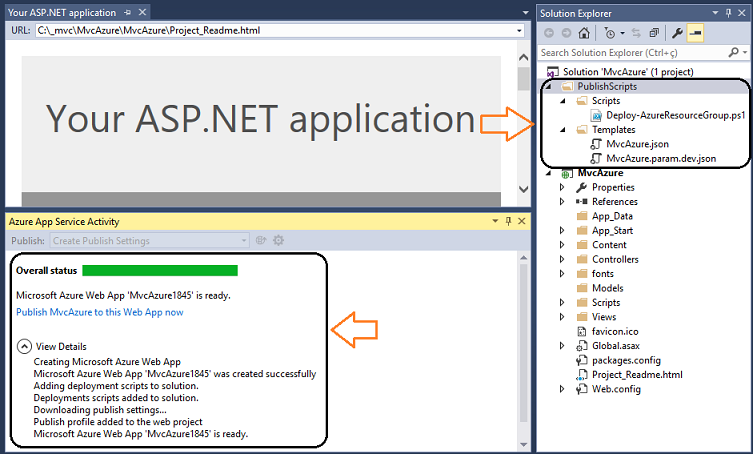753x454 pixels.
Task: Click the PowerShell file icon of Deploy-AzureResourceGroup.ps1
Action: pyautogui.click(x=596, y=115)
